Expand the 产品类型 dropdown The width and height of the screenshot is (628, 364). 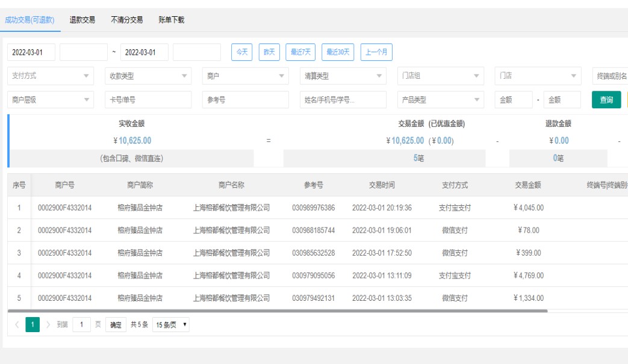pyautogui.click(x=441, y=100)
